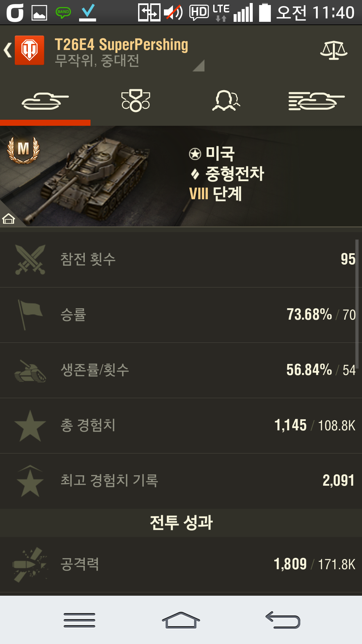Tap the 공격력 damage shell icon
The image size is (362, 644).
(x=30, y=565)
